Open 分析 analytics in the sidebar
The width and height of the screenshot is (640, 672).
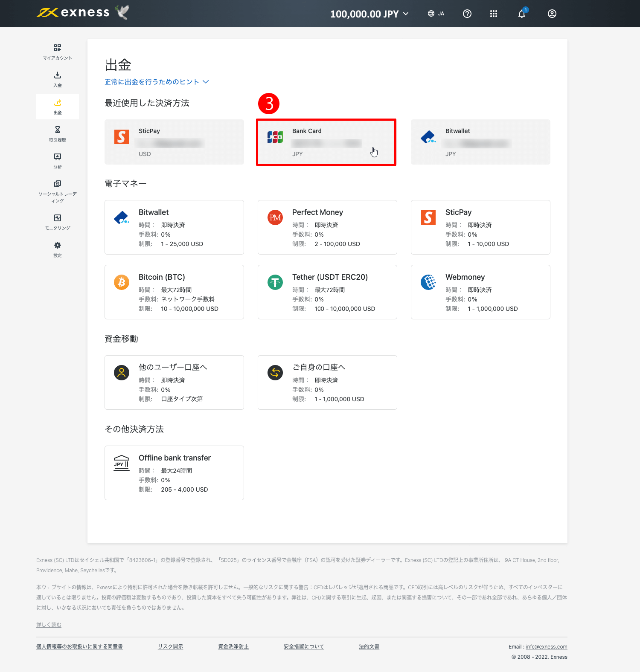point(58,161)
